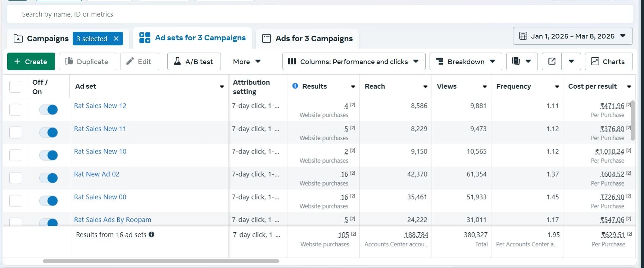
Task: Open the Breakdown dropdown
Action: tap(466, 62)
